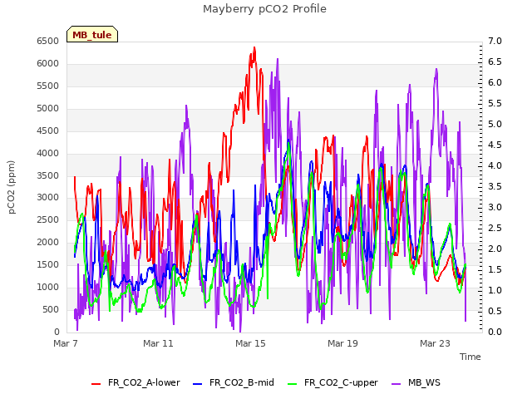Click the 6.0 right axis value
This screenshot has width=532, height=399.
[495, 83]
